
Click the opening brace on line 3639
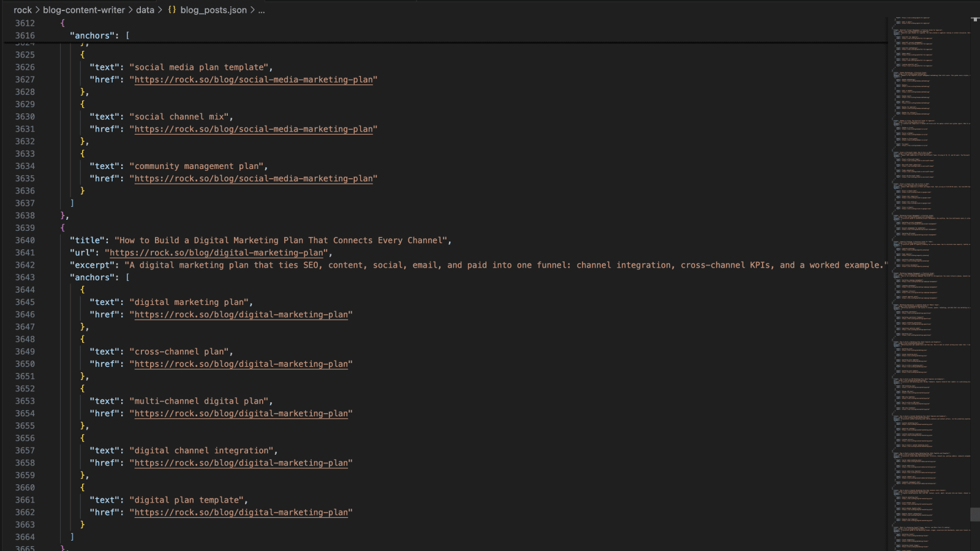click(62, 228)
